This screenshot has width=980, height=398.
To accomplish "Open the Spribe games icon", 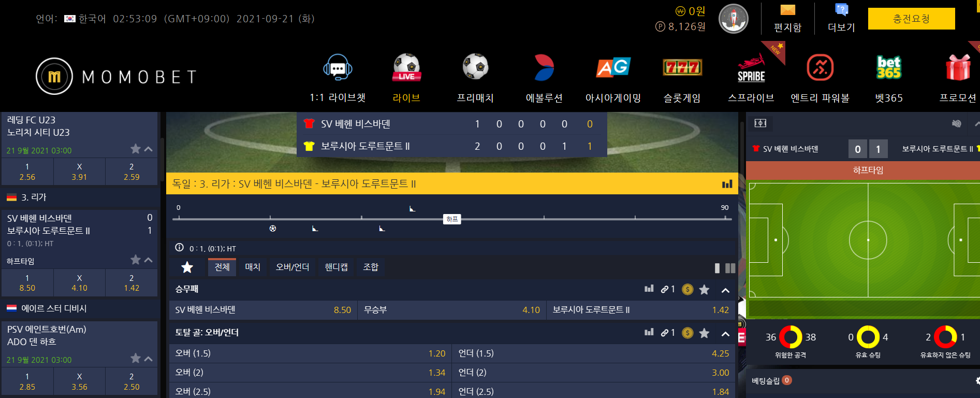I will [751, 68].
